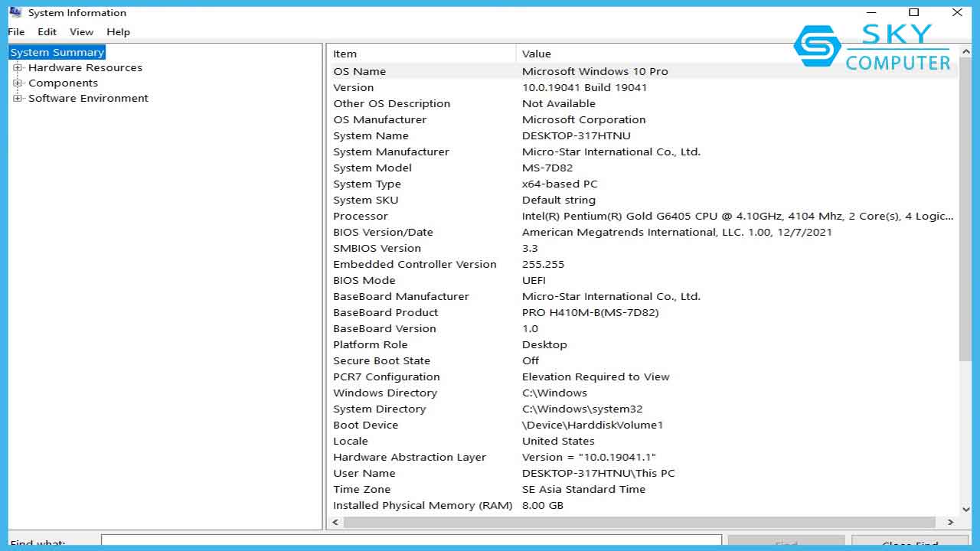Open the Help menu
Viewport: 980px width, 551px height.
[118, 32]
